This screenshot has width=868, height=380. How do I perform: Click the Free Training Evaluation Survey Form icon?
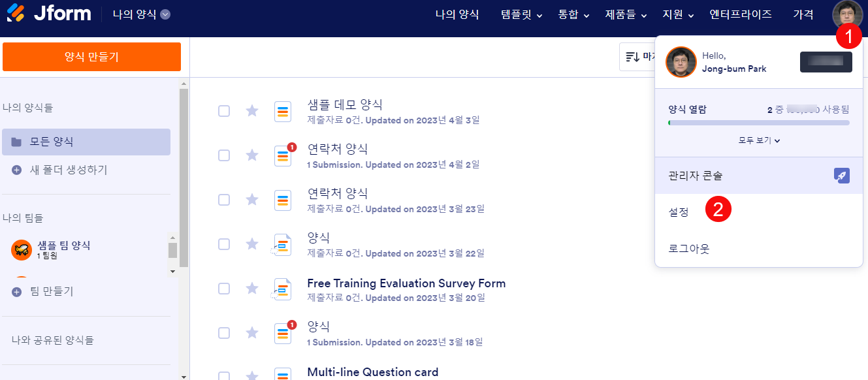tap(282, 289)
